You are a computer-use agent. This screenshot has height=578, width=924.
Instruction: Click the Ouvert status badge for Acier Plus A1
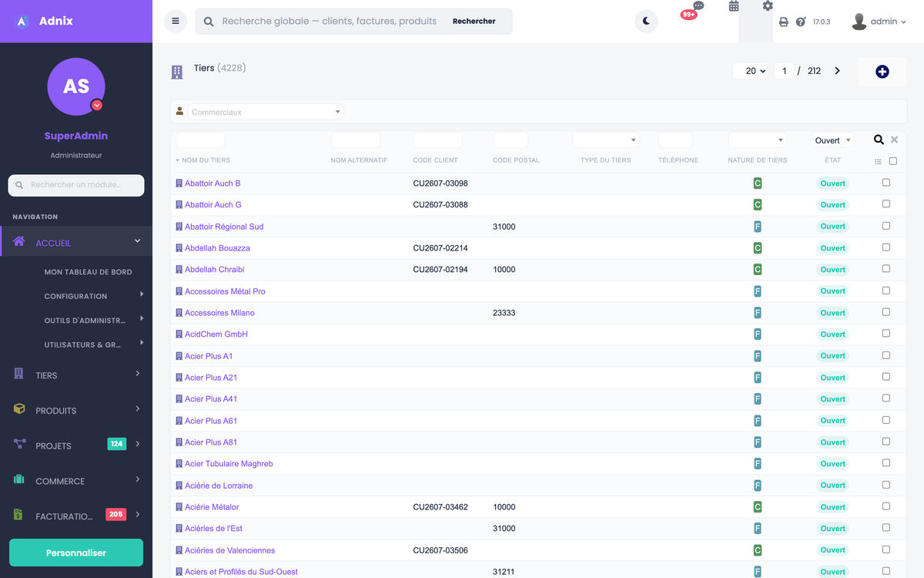[832, 356]
